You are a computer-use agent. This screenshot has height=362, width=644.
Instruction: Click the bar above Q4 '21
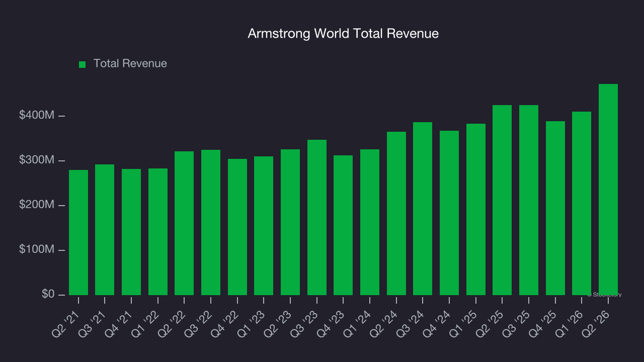(x=131, y=232)
